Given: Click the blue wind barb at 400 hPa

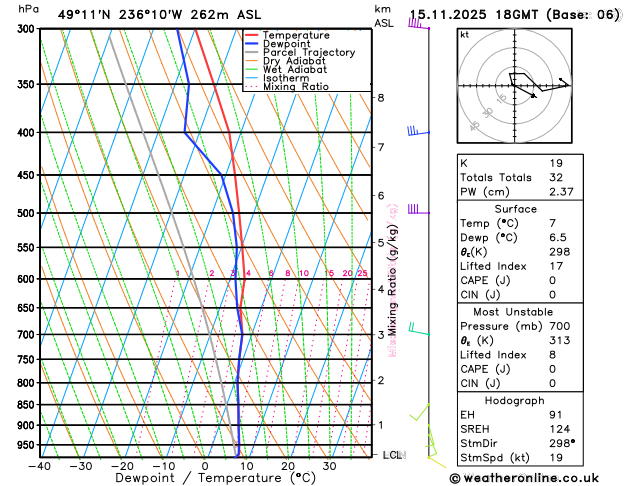Looking at the screenshot, I should click(418, 131).
